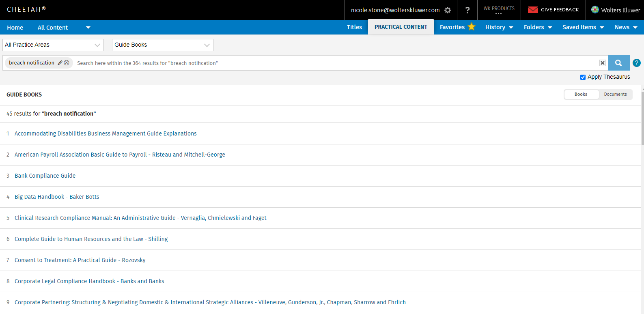Screen dimensions: 644x314
Task: Click the Give Feedback envelope icon
Action: (533, 10)
